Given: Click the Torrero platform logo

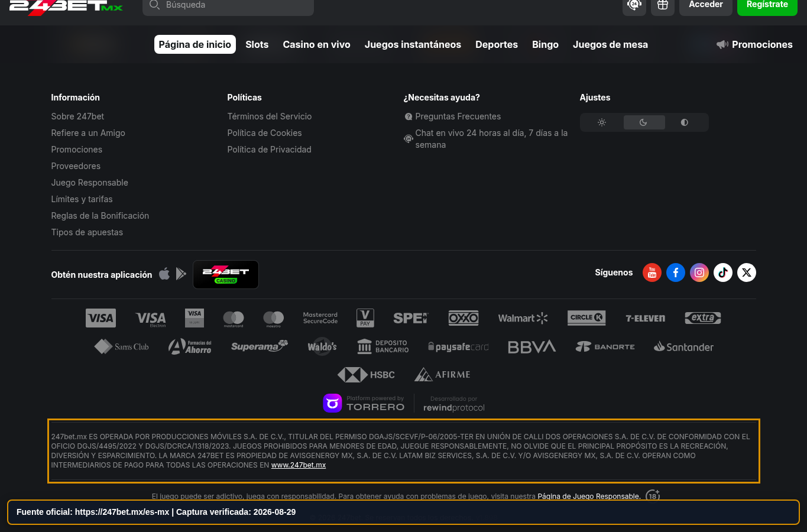Looking at the screenshot, I should coord(364,403).
